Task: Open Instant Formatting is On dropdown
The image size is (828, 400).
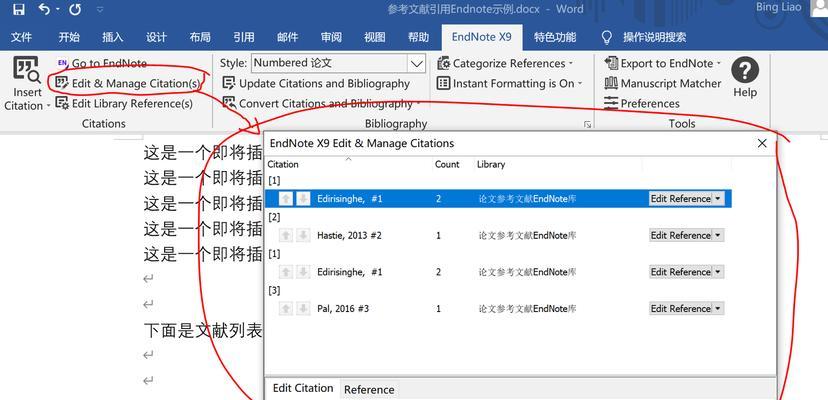Action: [x=510, y=83]
